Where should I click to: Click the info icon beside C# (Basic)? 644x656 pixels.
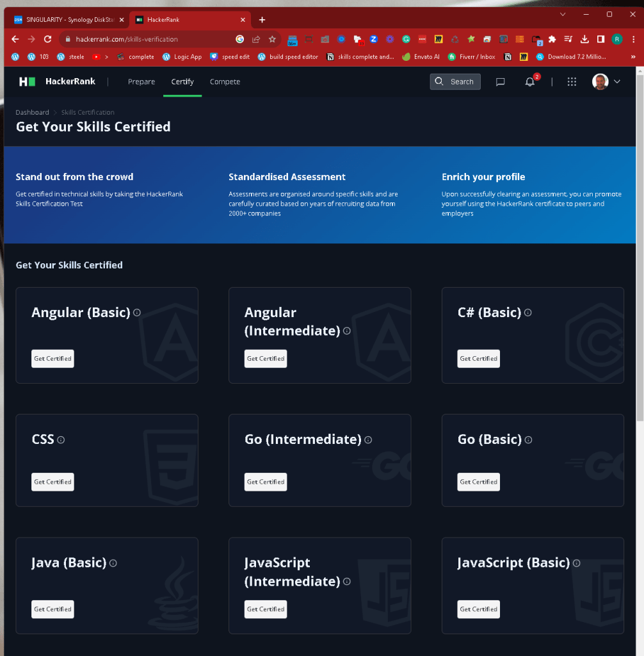click(x=527, y=313)
